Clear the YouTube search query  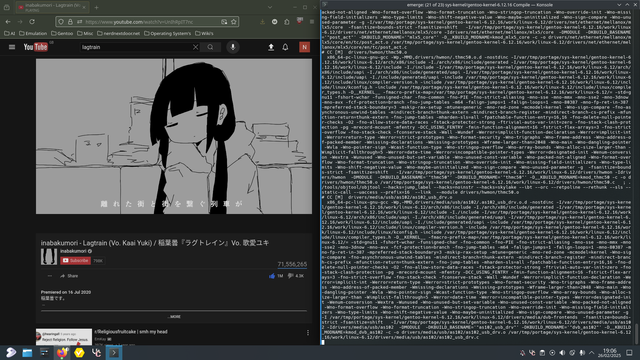pos(196,47)
